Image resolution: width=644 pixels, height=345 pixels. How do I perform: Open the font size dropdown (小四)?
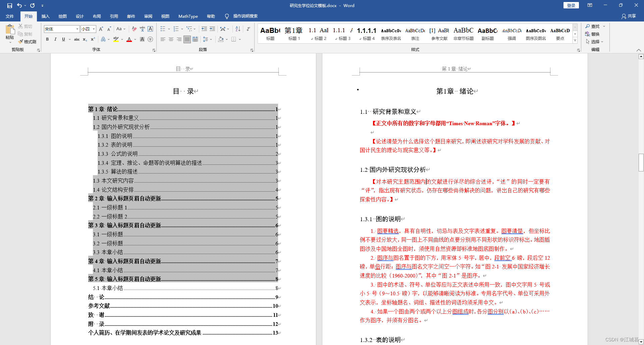point(94,29)
